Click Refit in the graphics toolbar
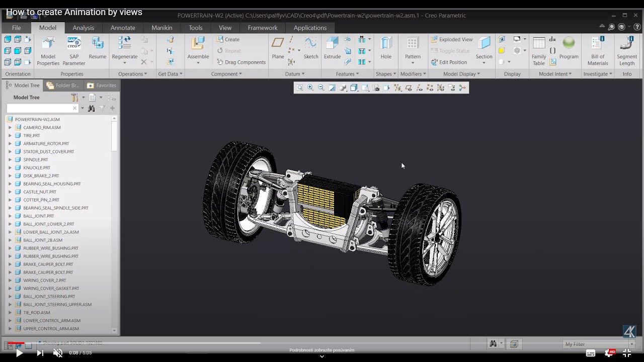 click(x=299, y=88)
